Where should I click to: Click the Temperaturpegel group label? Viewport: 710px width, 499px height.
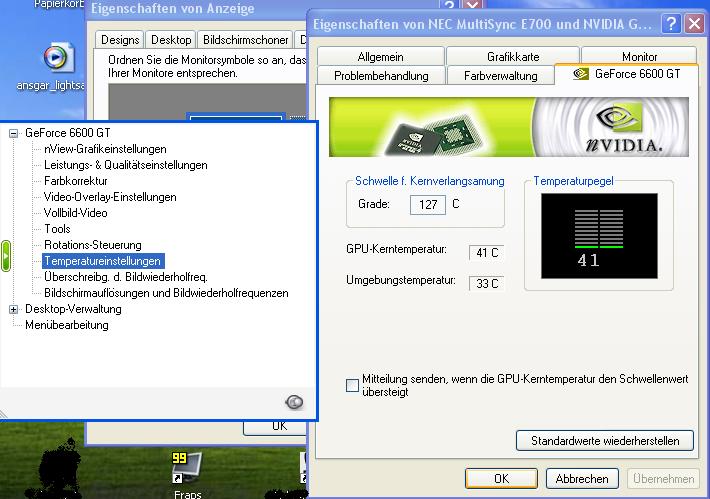pyautogui.click(x=573, y=181)
